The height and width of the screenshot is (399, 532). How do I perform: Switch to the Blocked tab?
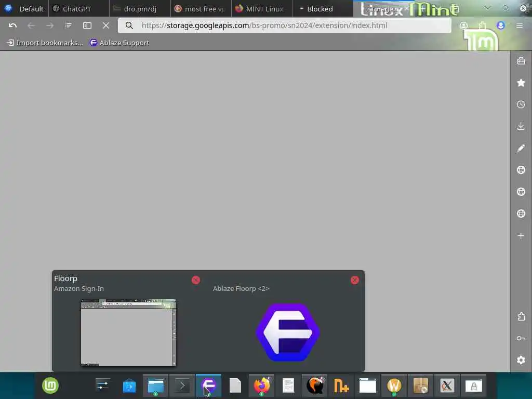click(323, 9)
